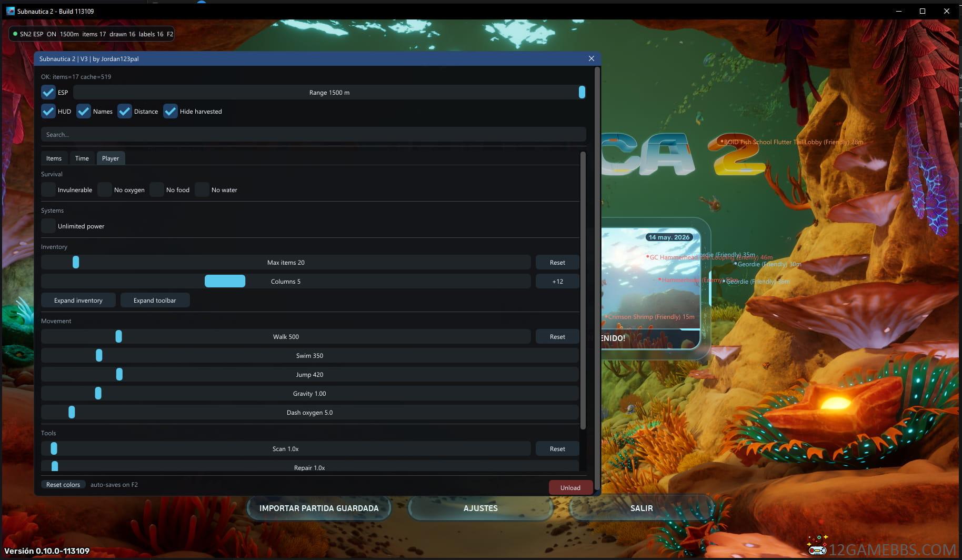Click the ESP Range 1500 m slider
The image size is (962, 560).
click(329, 93)
